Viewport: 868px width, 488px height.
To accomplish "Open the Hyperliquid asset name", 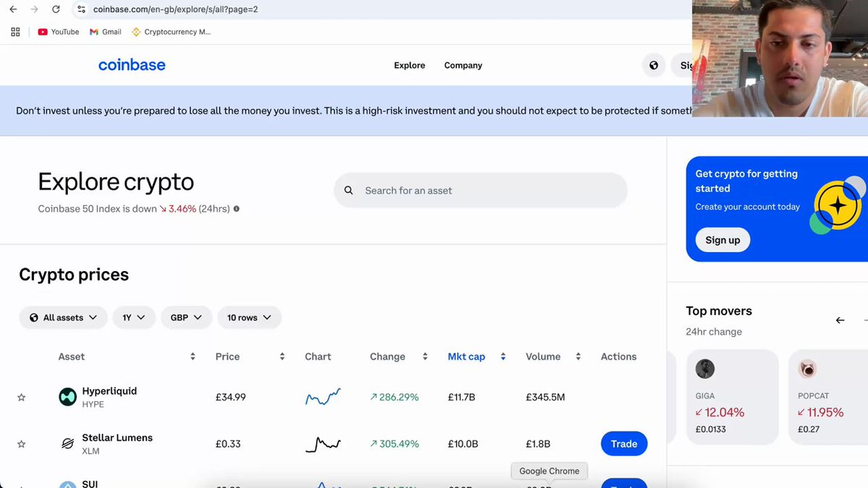I will coord(109,391).
